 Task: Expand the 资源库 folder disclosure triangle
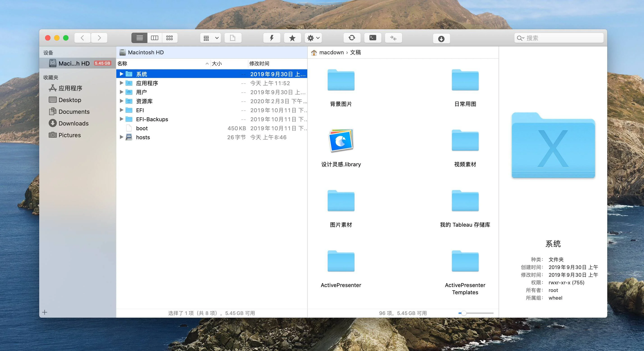pos(121,101)
